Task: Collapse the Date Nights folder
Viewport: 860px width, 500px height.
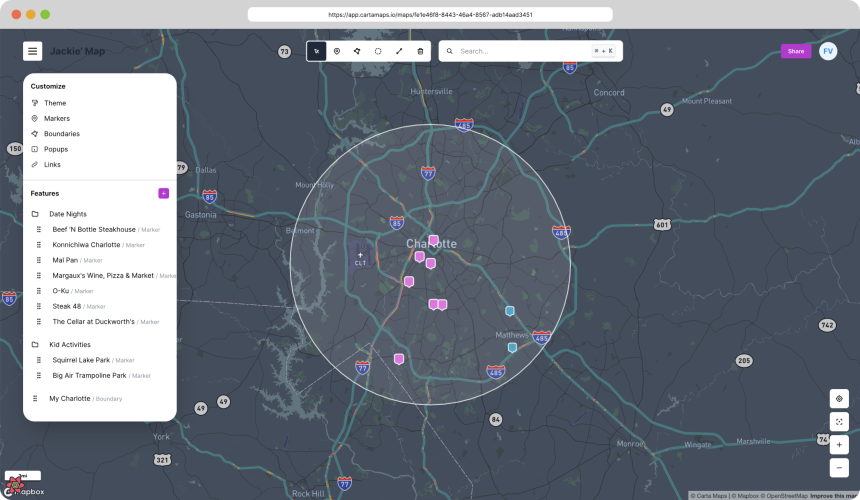Action: tap(67, 214)
